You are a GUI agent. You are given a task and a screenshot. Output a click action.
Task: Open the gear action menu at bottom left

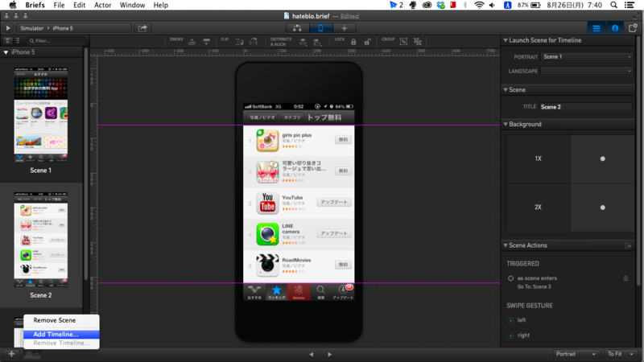pyautogui.click(x=32, y=354)
